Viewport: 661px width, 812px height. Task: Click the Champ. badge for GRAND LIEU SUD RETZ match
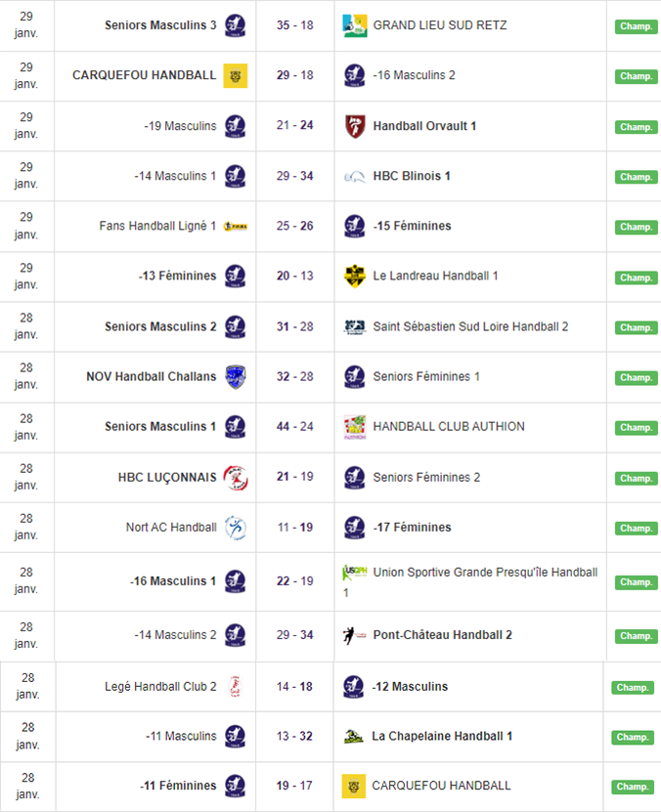(x=636, y=26)
